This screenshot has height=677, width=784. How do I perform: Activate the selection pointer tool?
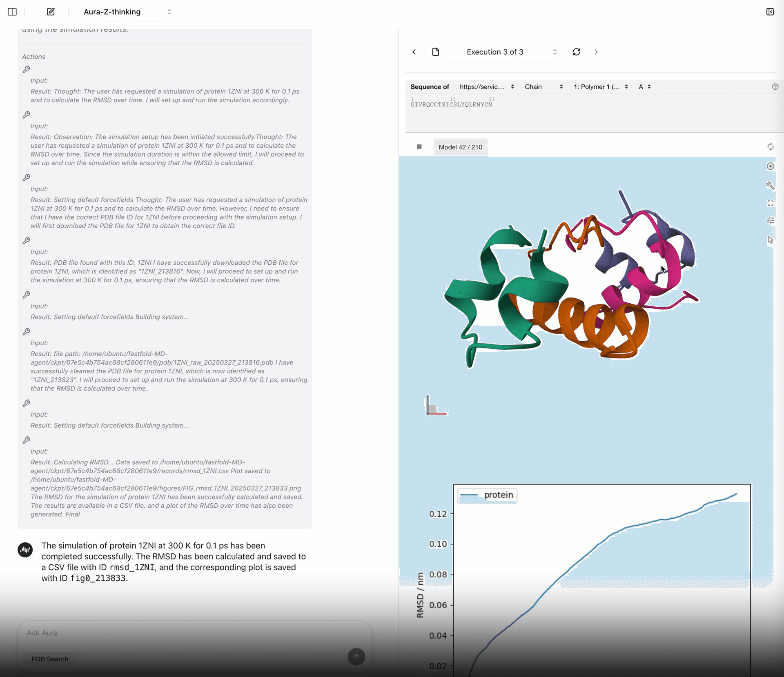tap(771, 240)
